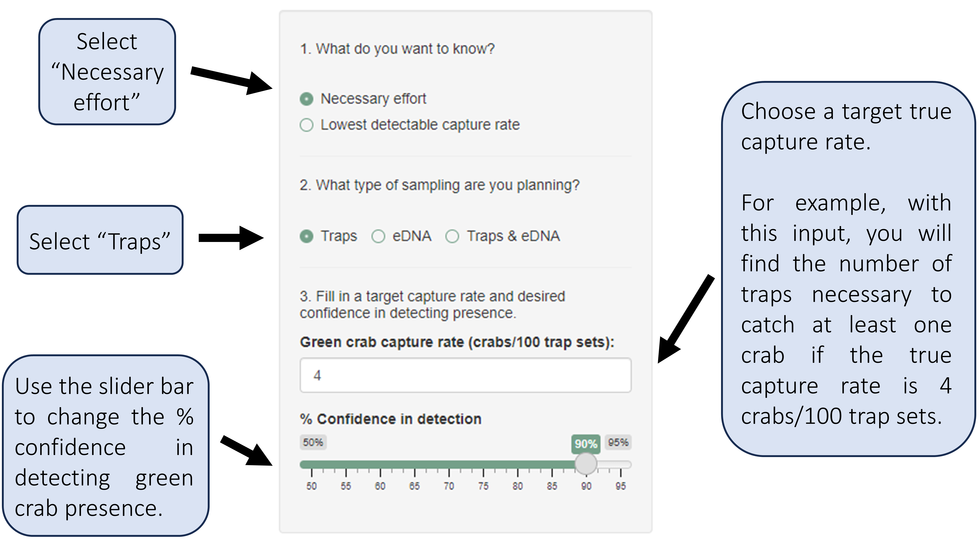The height and width of the screenshot is (555, 980).
Task: Pick the "eDNA" sampling radio button
Action: (378, 236)
